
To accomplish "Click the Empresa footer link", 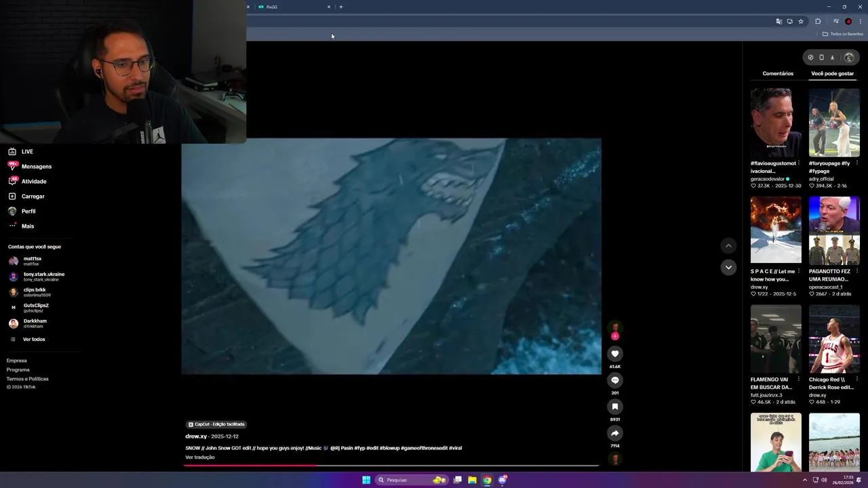I will (17, 361).
